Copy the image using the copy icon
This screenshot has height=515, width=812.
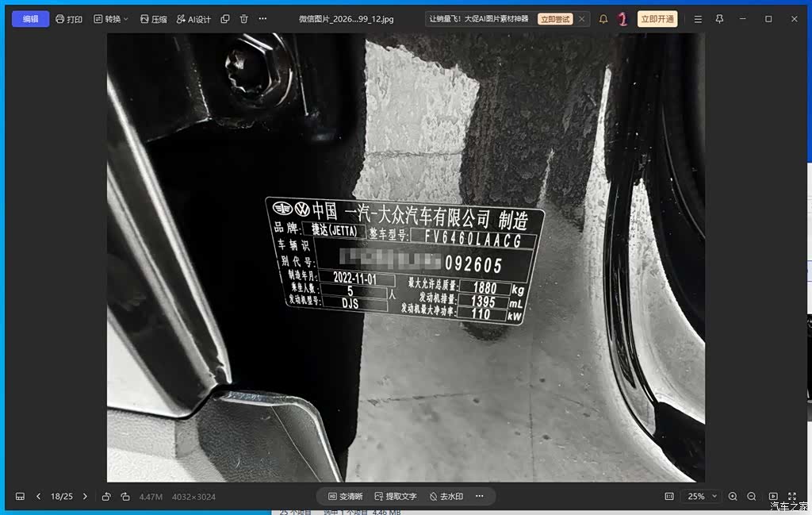coord(225,19)
